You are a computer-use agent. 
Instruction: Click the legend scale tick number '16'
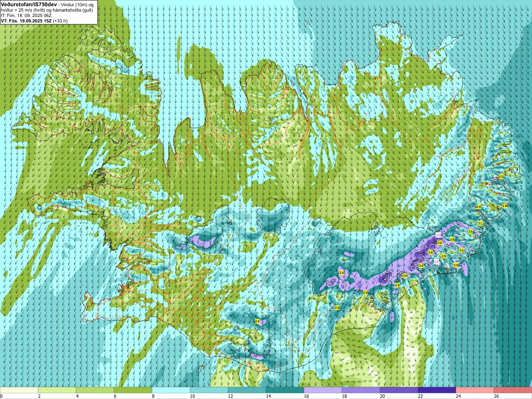[x=306, y=397]
